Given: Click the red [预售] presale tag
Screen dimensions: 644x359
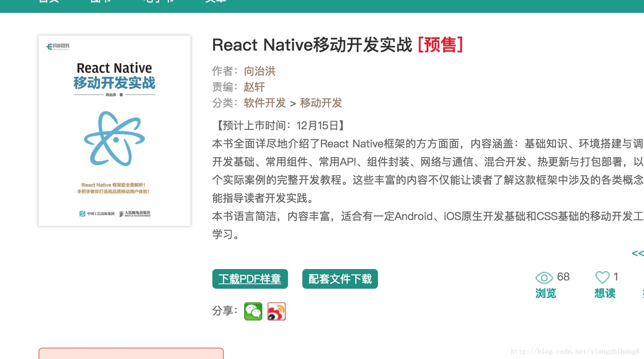Looking at the screenshot, I should tap(441, 45).
